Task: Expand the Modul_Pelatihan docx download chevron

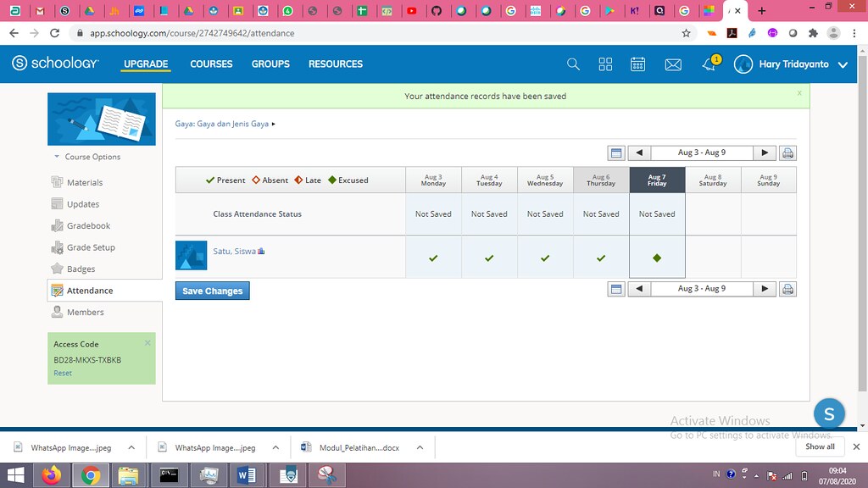Action: pyautogui.click(x=420, y=447)
